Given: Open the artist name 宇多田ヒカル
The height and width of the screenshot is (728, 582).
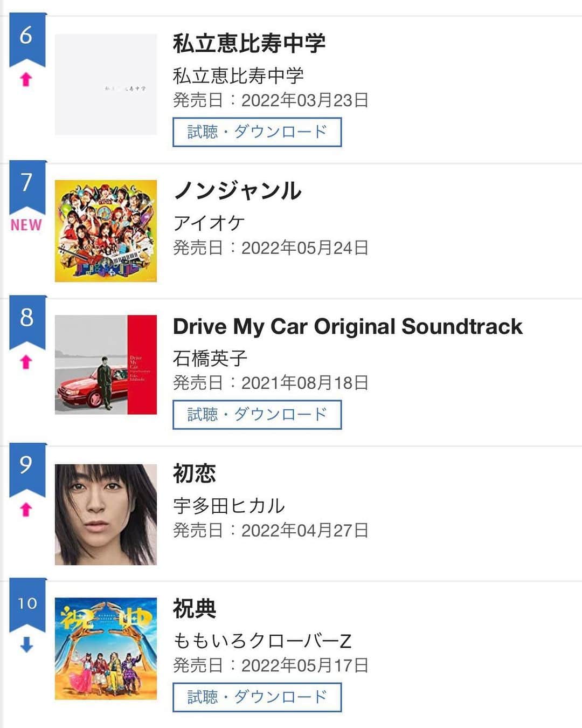Looking at the screenshot, I should coord(228,506).
